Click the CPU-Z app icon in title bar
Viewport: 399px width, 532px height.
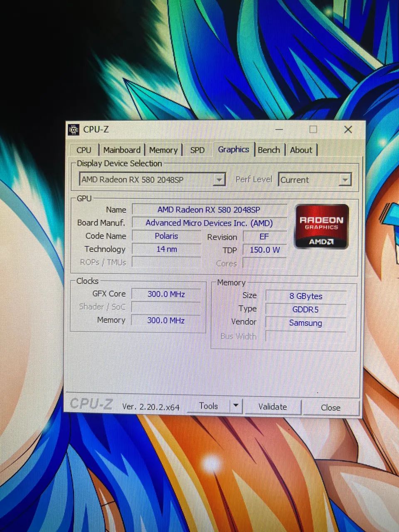point(74,130)
